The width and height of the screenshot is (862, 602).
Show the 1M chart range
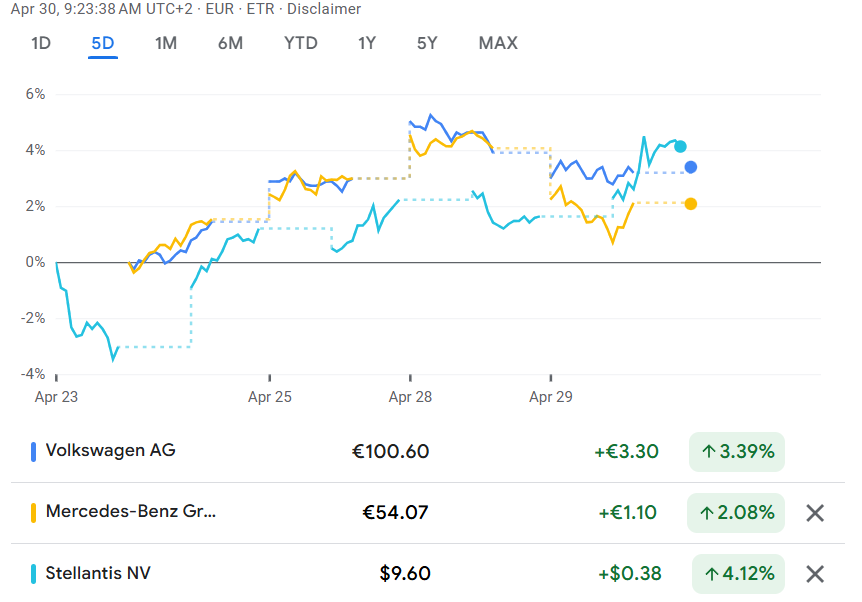[166, 43]
